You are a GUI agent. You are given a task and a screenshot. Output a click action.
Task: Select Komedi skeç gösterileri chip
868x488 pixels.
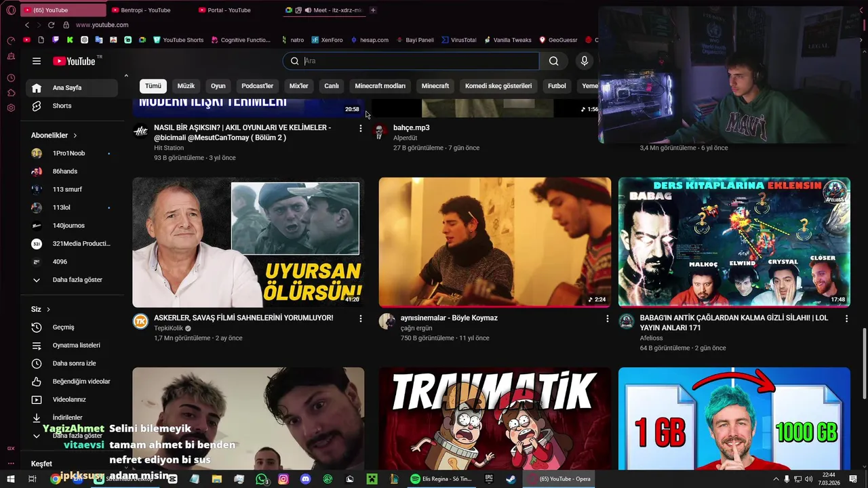point(498,86)
